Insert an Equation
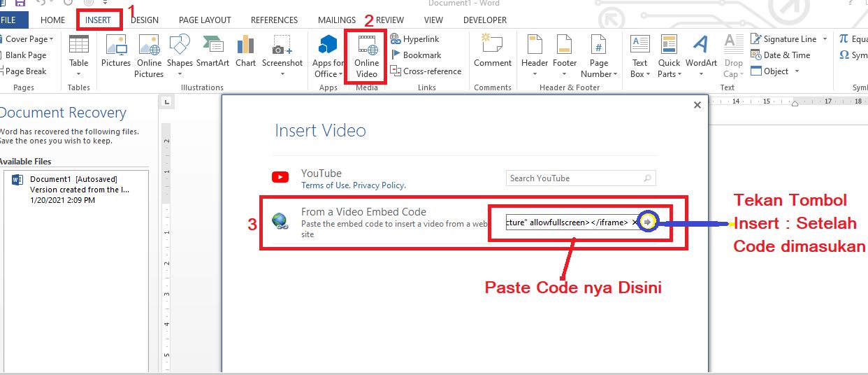 [x=853, y=39]
